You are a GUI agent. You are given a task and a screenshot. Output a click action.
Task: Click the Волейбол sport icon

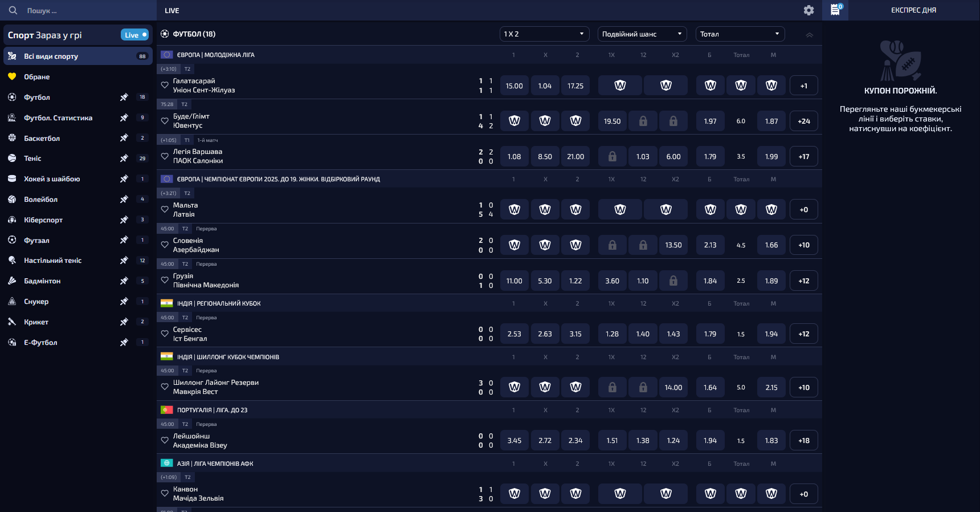coord(12,200)
